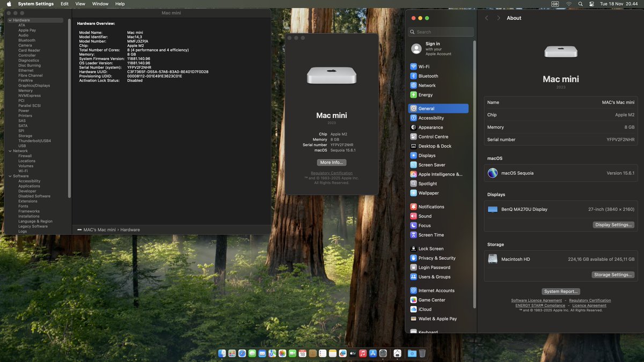The height and width of the screenshot is (362, 644).
Task: Select Spotlight settings
Action: 438,183
